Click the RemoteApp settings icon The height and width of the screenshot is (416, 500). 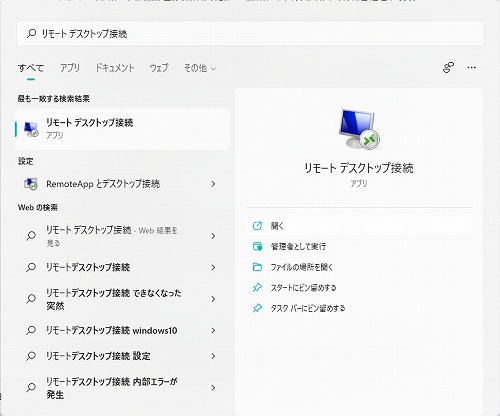(31, 184)
